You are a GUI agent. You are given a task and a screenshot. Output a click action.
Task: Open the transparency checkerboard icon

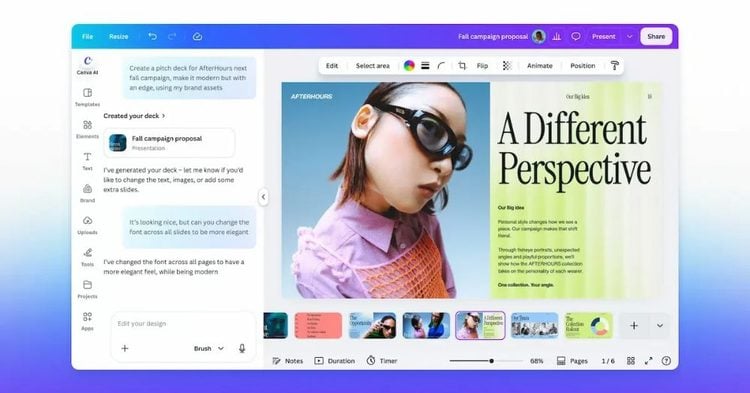coord(507,66)
